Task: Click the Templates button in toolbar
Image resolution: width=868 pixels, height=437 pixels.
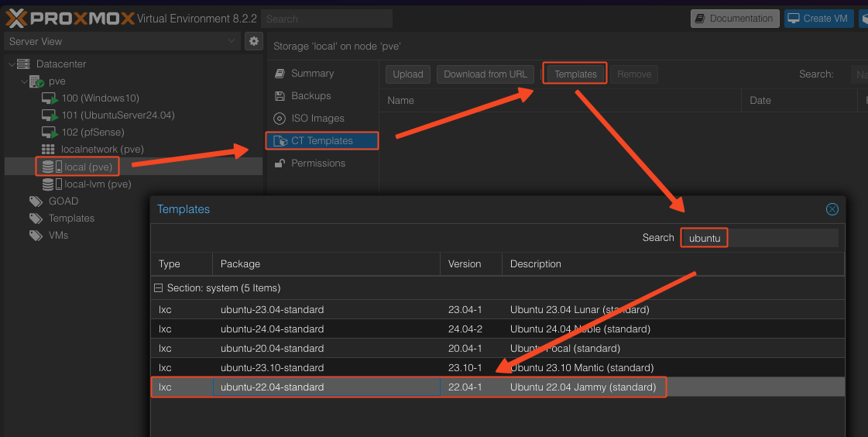Action: click(x=576, y=74)
